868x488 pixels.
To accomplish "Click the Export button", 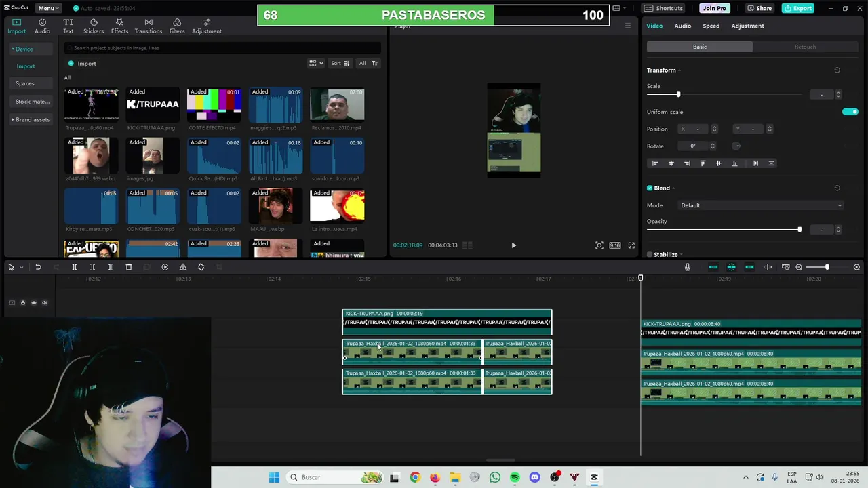I will coord(797,8).
